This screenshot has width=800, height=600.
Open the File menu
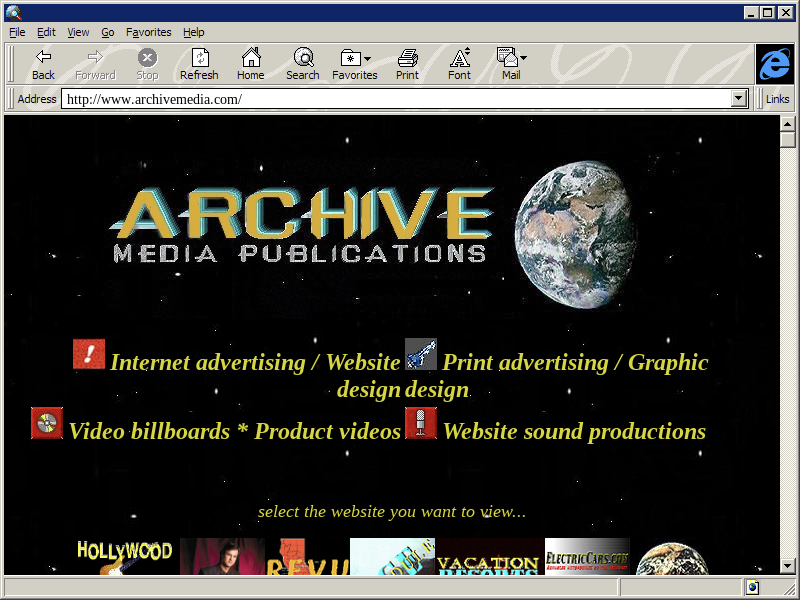pos(17,32)
